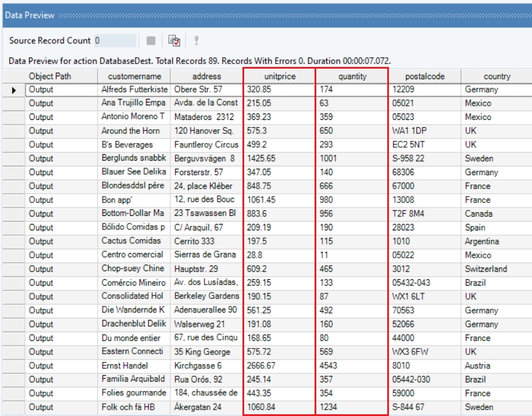Click the unitprice cell showing 2666.67
The image size is (532, 416).
(x=280, y=366)
